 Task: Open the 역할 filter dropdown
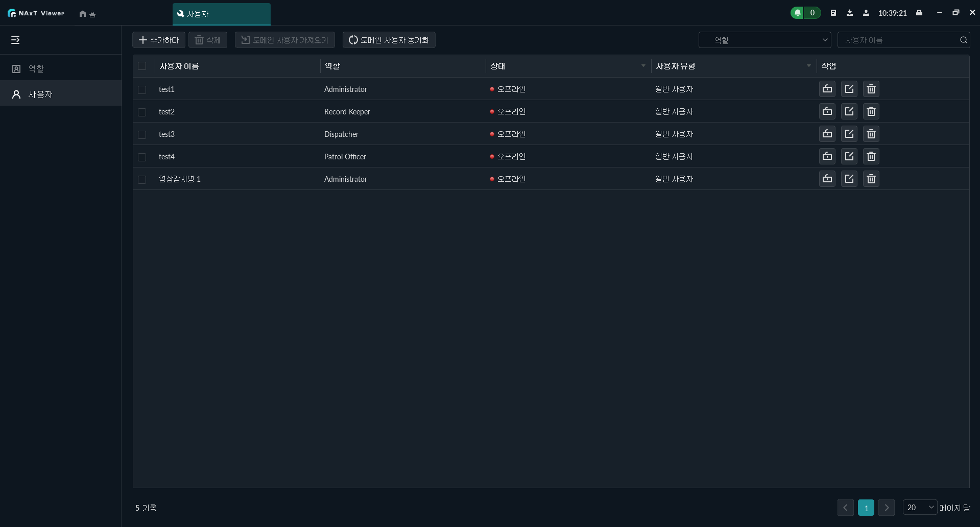point(764,40)
